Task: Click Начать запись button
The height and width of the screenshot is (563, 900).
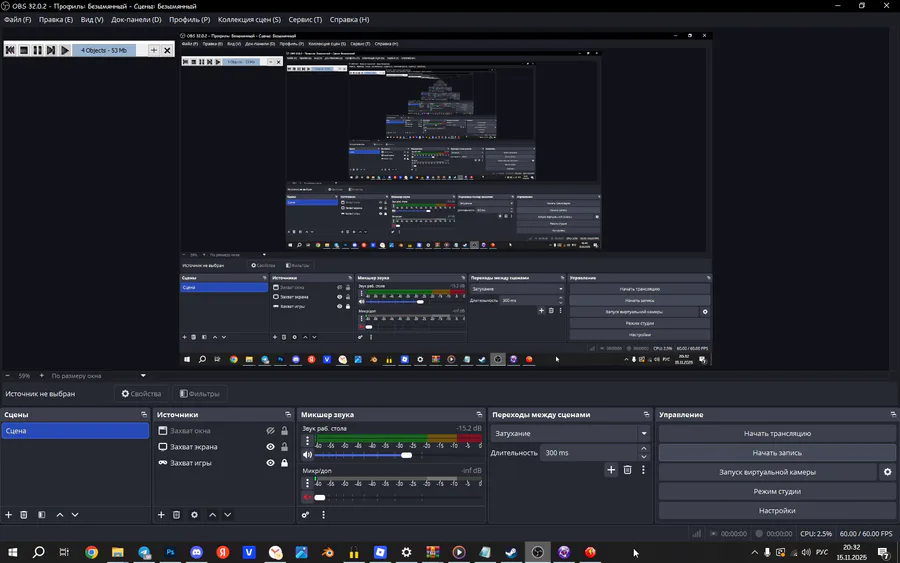Action: tap(777, 453)
